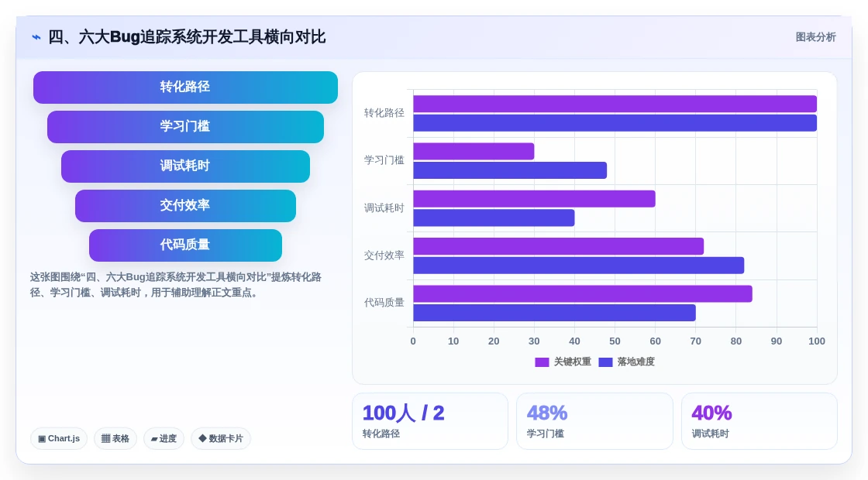Click the blue 代码质量 bar at 70
Screen dimensions: 868x480
pyautogui.click(x=555, y=313)
